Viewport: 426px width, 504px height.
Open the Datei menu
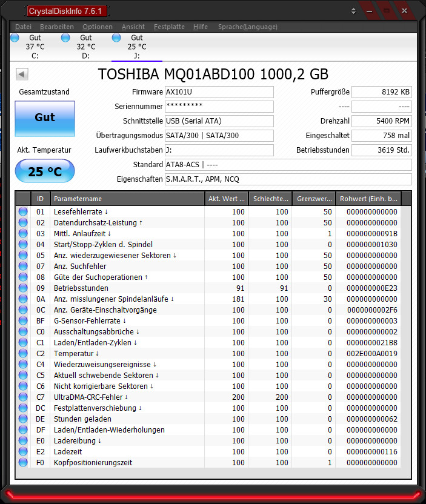click(23, 27)
